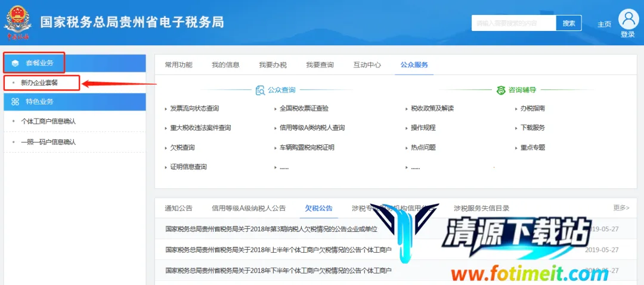
Task: Click the 登录 login label
Action: point(628,35)
